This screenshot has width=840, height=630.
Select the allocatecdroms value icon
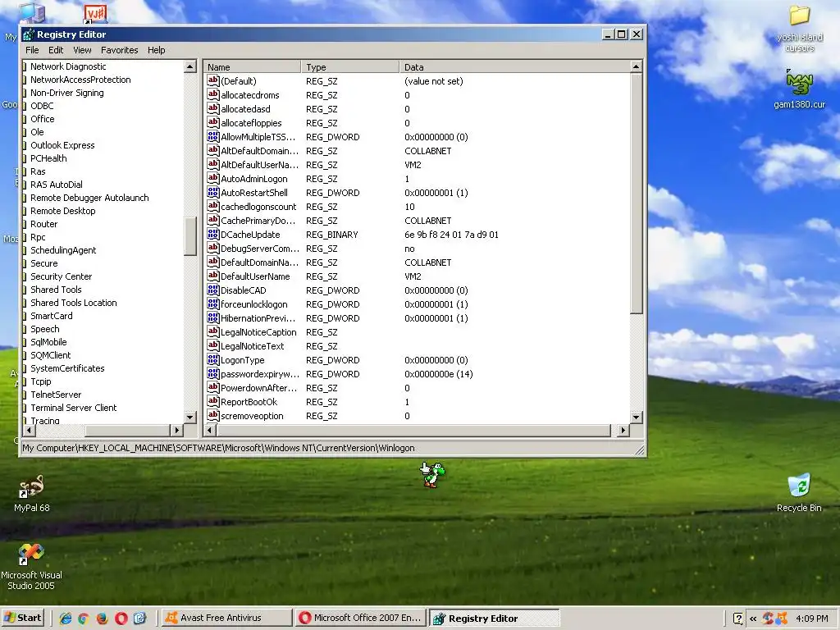(x=213, y=95)
